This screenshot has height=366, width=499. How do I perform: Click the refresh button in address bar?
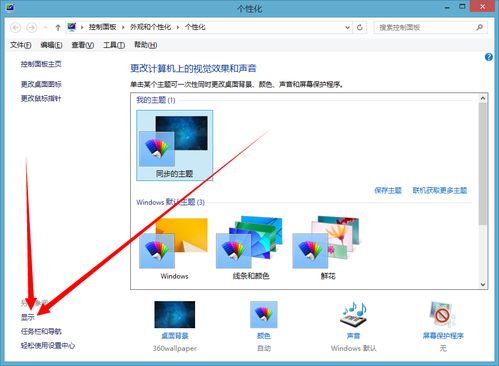pos(360,27)
